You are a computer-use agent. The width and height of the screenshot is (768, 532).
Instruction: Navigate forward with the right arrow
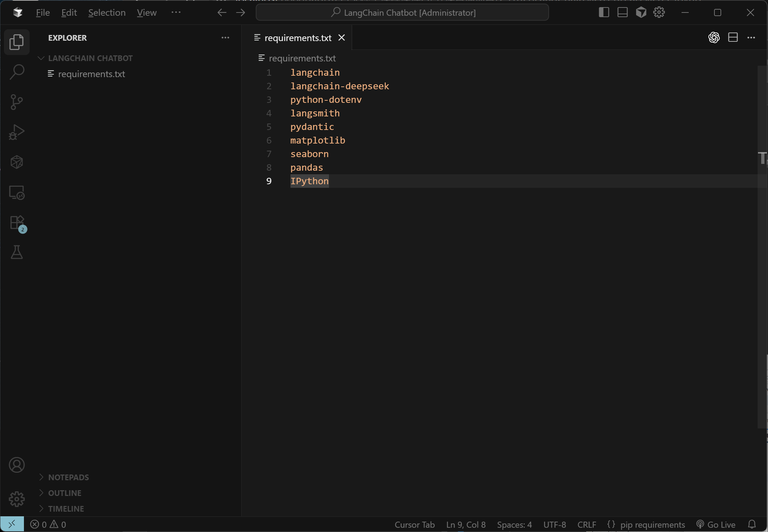[241, 12]
